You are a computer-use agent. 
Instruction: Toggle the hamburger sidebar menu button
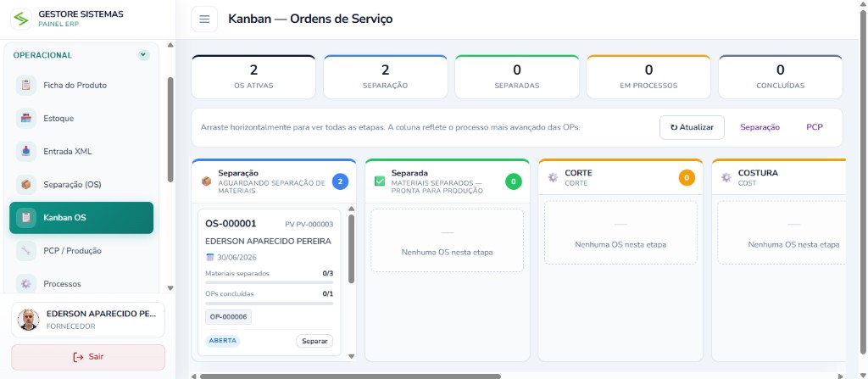(x=204, y=20)
